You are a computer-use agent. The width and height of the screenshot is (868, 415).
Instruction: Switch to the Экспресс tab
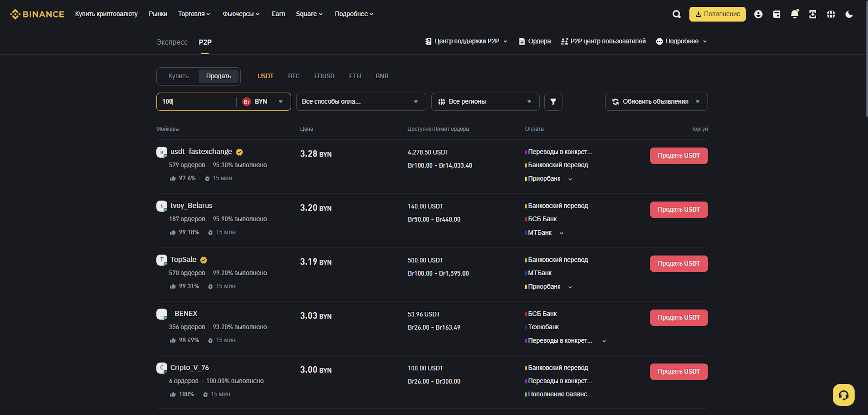[172, 42]
